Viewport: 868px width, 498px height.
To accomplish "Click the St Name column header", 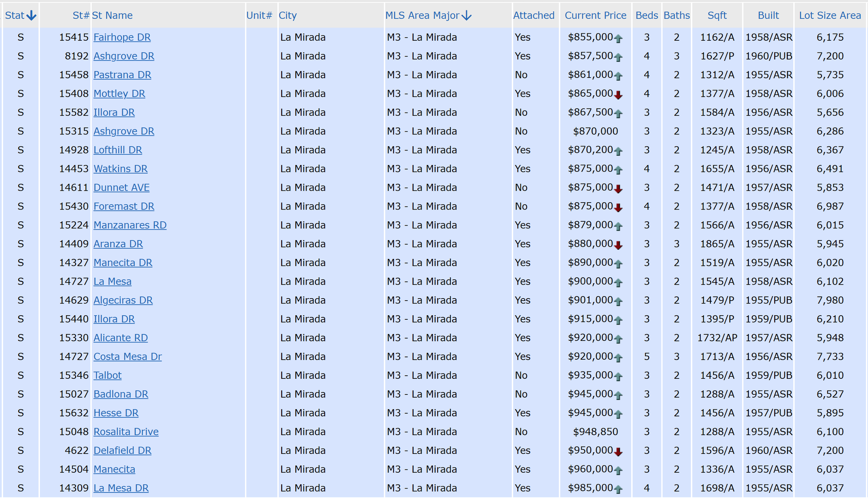I will [112, 15].
